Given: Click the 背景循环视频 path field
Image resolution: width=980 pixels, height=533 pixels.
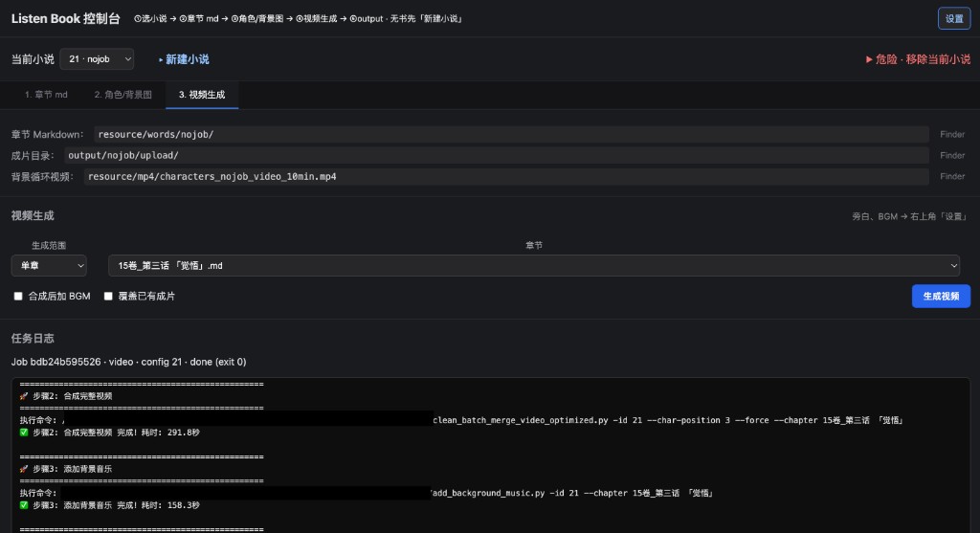Looking at the screenshot, I should pos(506,177).
